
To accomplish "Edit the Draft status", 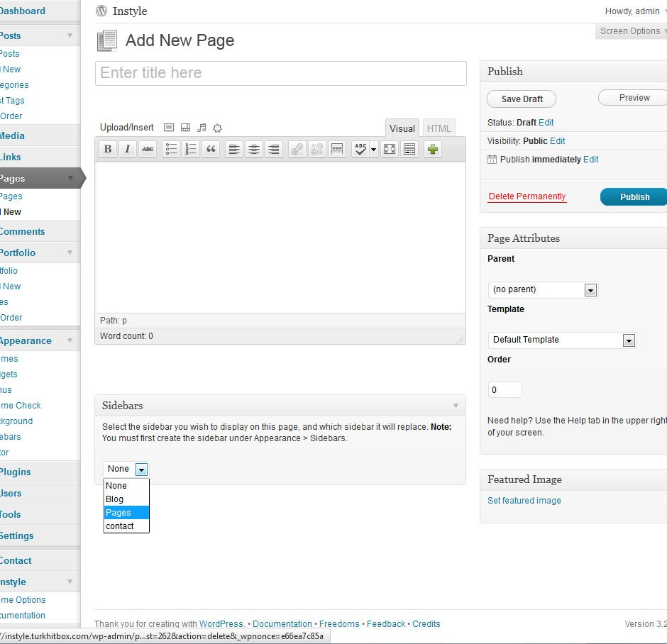I will tap(546, 123).
